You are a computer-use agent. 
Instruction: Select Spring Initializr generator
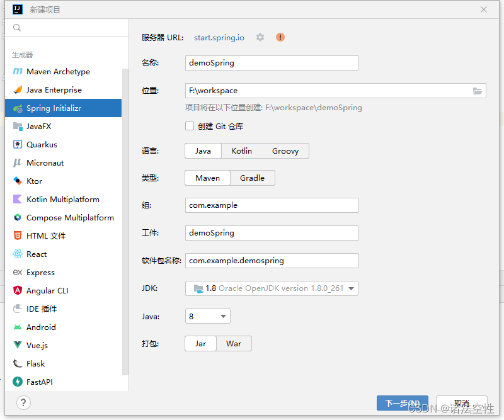(64, 108)
